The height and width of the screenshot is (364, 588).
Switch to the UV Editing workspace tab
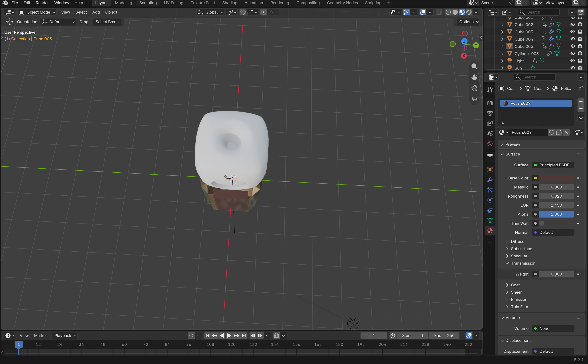pyautogui.click(x=173, y=3)
